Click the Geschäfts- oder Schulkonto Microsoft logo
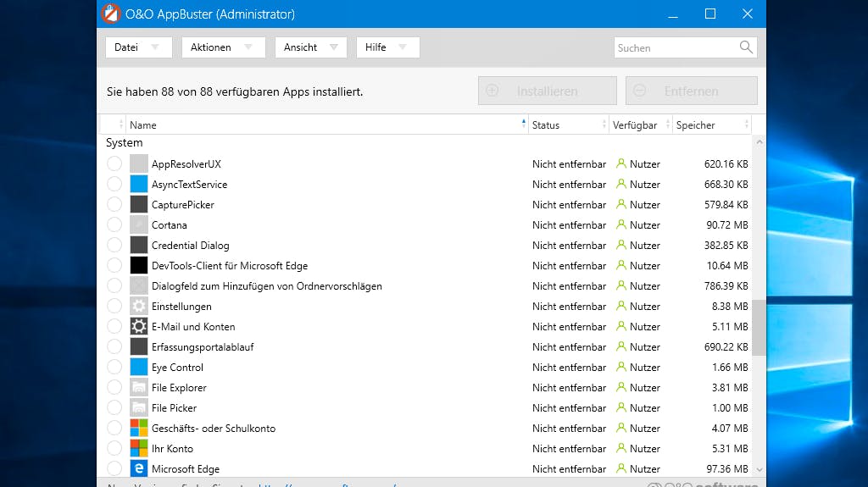The image size is (868, 487). [x=139, y=429]
